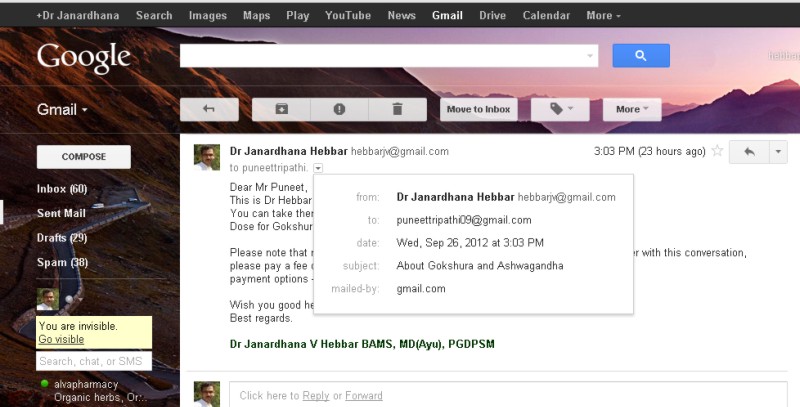Image resolution: width=800 pixels, height=407 pixels.
Task: Click the back-to-inbox arrow button
Action: tap(209, 109)
